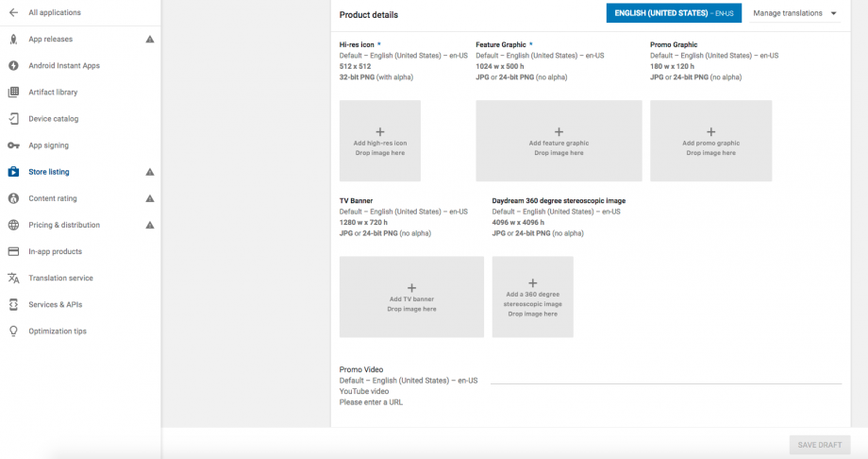Click the Add promo graphic upload box
Viewport: 868px width, 459px height.
[710, 141]
